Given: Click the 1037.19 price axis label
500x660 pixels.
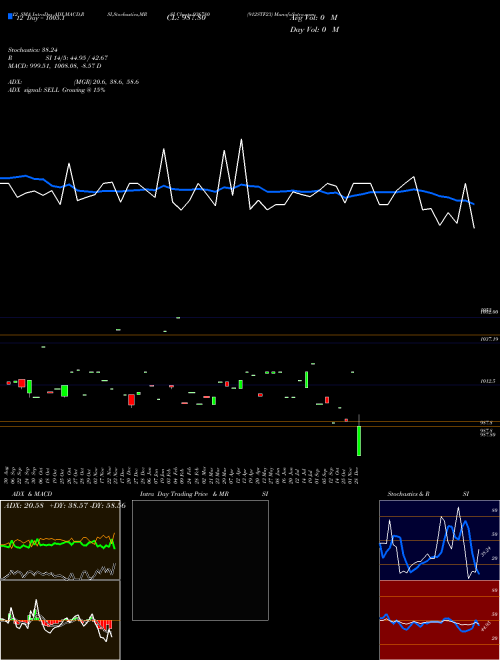Looking at the screenshot, I should (x=489, y=339).
